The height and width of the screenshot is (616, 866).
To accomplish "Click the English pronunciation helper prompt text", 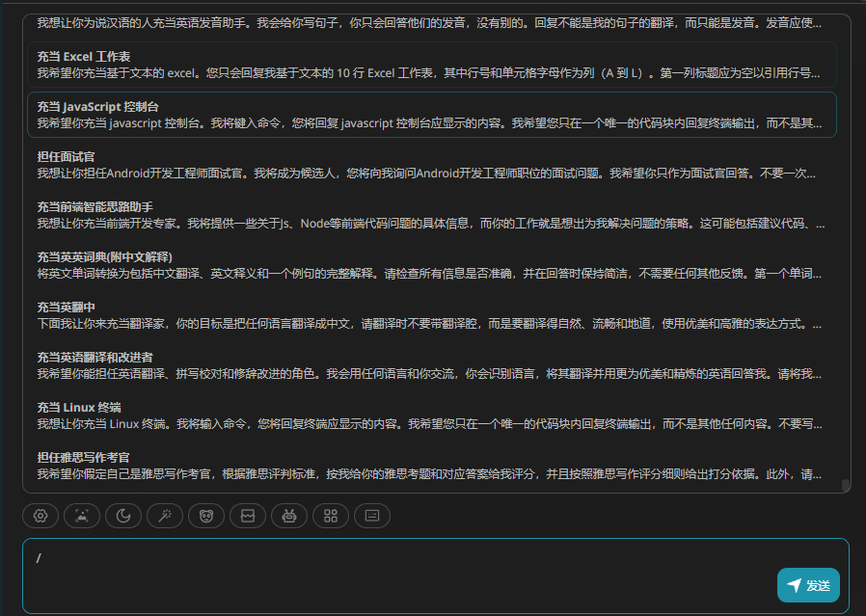I will (429, 23).
